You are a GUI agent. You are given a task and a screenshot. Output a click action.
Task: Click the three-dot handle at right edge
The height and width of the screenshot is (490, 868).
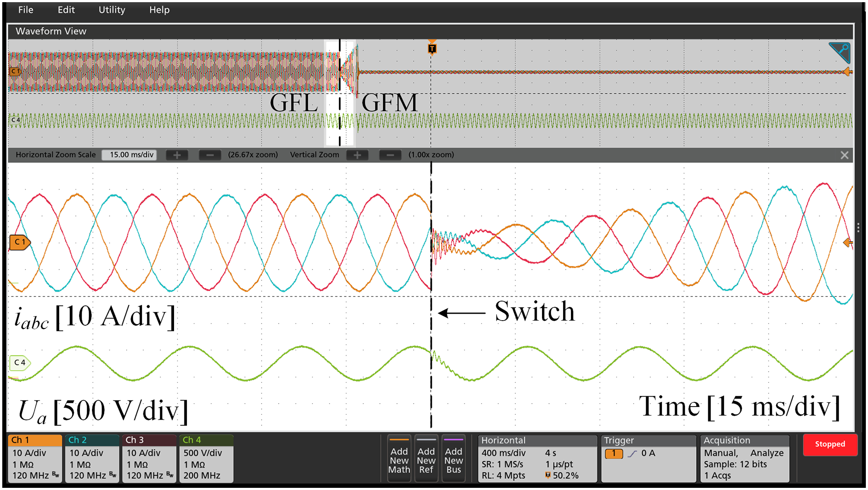[x=858, y=228]
